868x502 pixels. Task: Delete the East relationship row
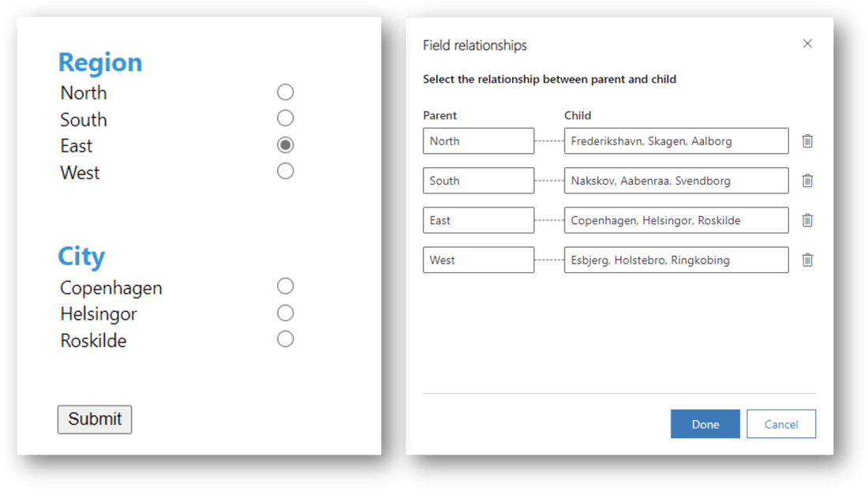[807, 220]
